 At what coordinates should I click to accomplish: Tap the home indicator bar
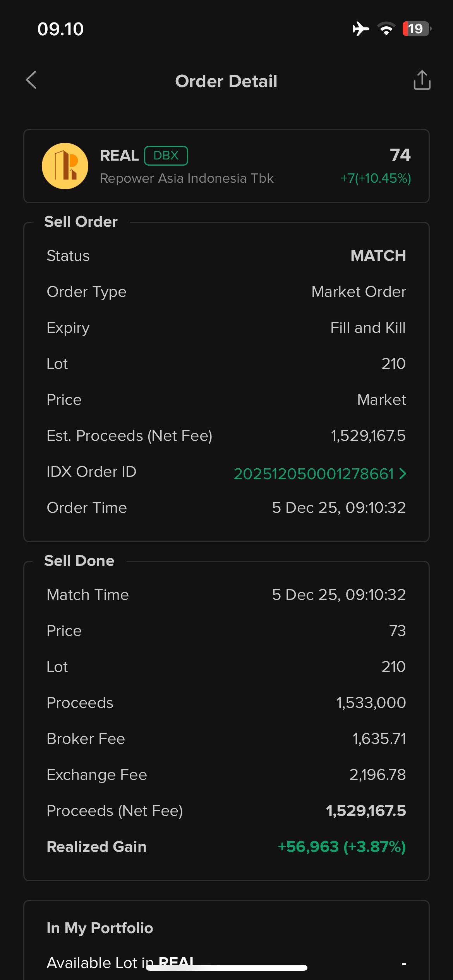pos(226,968)
